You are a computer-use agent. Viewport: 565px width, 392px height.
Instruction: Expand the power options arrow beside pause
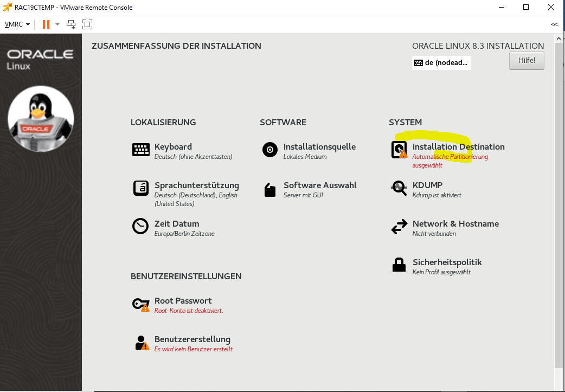[57, 24]
